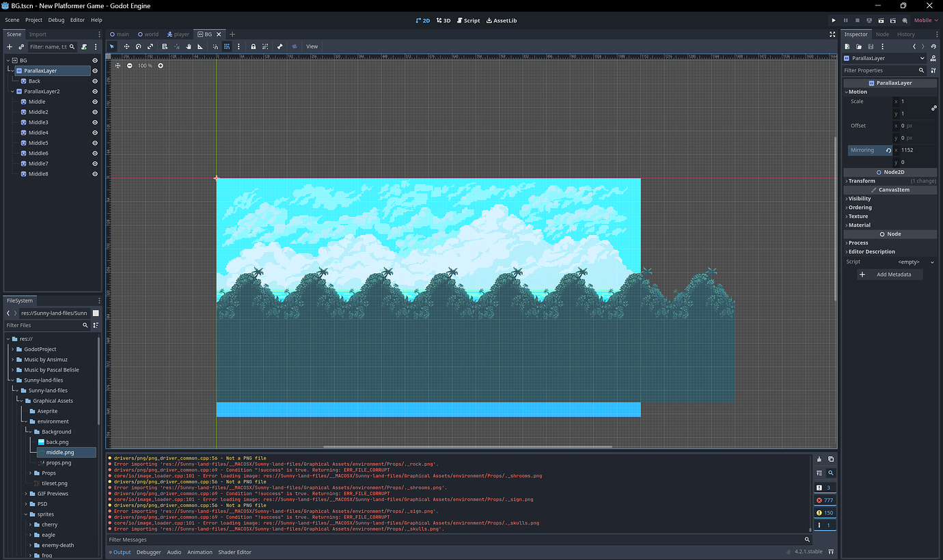Open search in the Output panel
Viewport: 943px width, 560px height.
click(x=831, y=473)
